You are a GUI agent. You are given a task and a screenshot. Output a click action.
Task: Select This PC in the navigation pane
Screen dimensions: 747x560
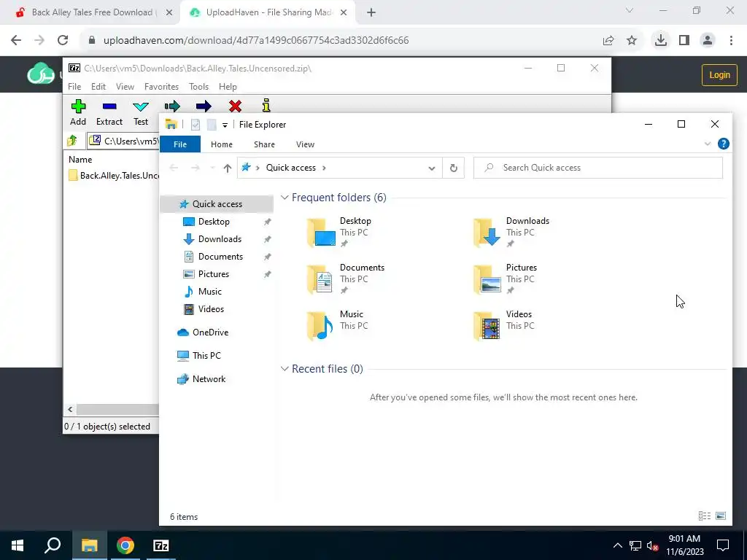coord(206,356)
